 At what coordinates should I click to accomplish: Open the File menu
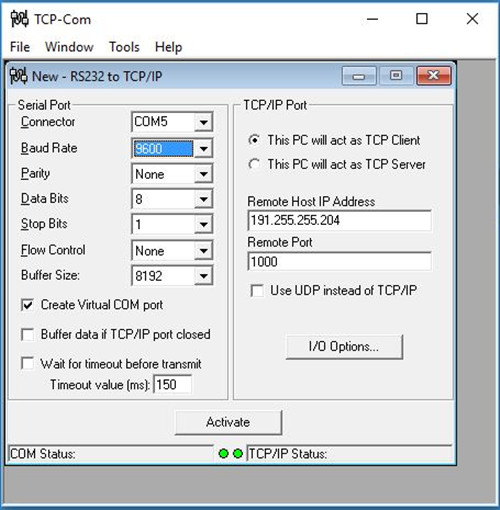(x=20, y=47)
